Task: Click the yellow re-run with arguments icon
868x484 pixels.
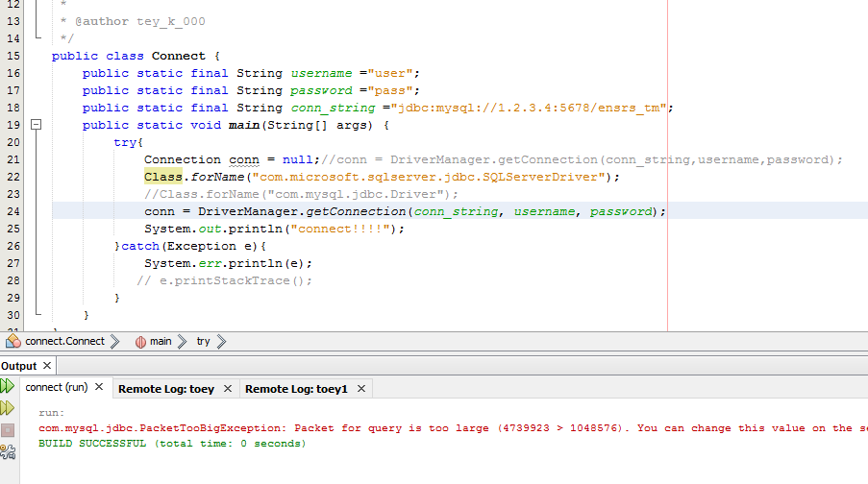Action: pyautogui.click(x=7, y=408)
